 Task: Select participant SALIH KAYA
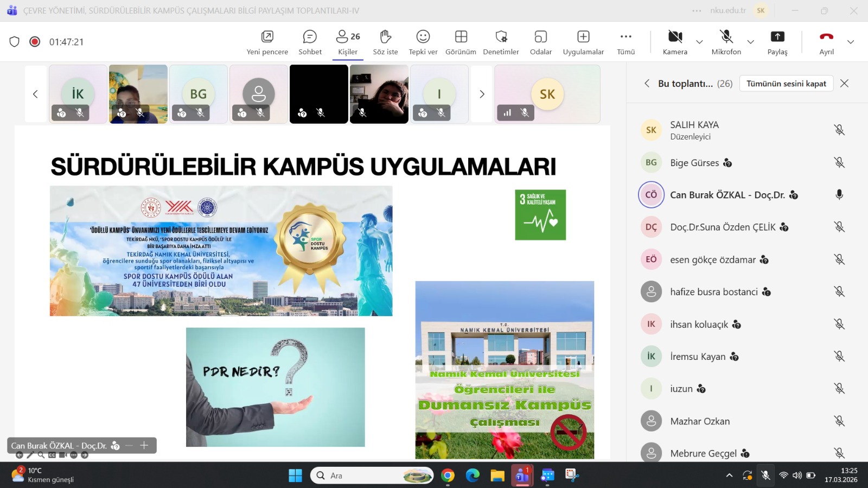click(x=747, y=130)
